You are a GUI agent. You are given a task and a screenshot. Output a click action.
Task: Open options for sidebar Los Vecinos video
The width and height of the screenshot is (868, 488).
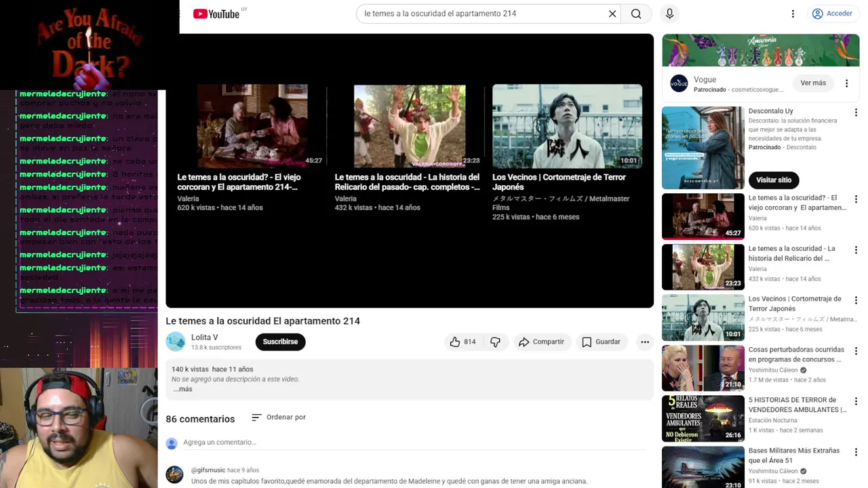(x=856, y=300)
